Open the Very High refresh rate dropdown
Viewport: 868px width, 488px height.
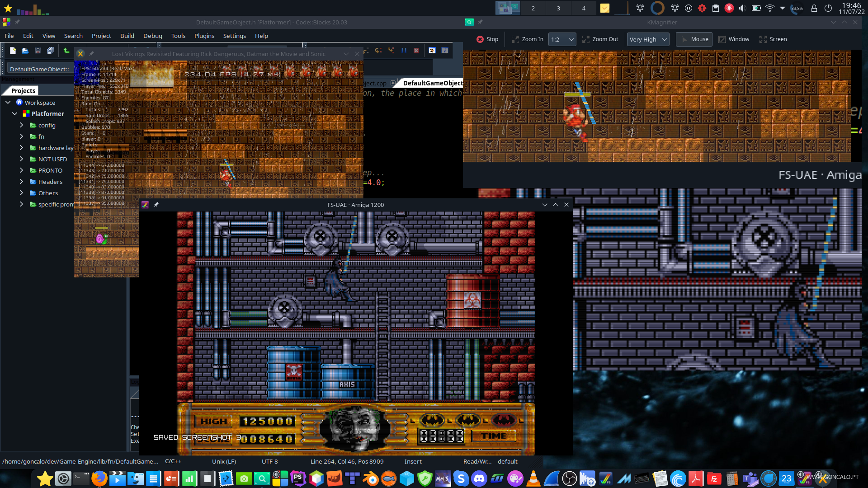click(x=648, y=39)
